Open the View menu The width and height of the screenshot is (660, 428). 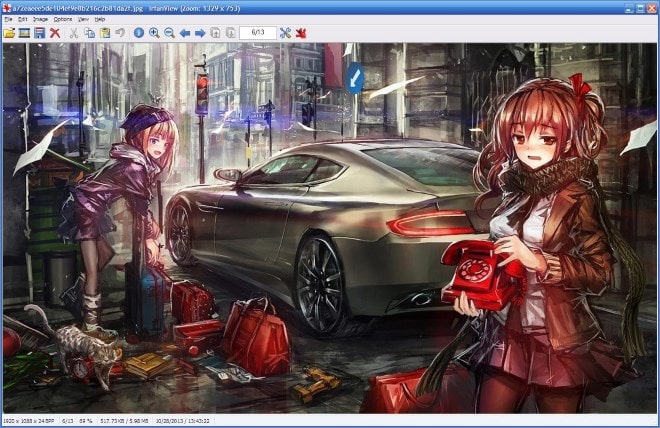click(83, 19)
